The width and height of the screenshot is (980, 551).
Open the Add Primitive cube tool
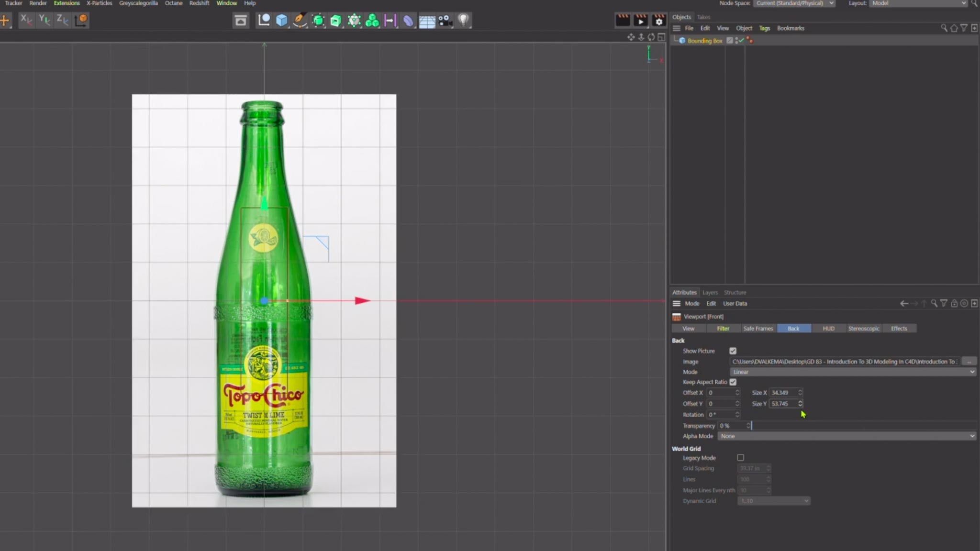281,20
